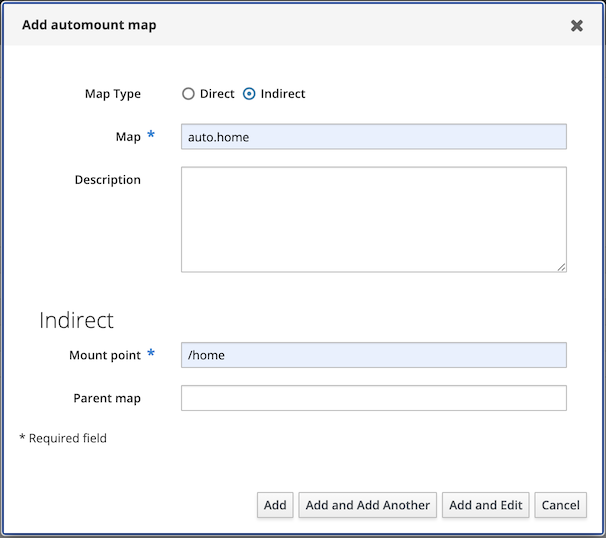Image resolution: width=606 pixels, height=538 pixels.
Task: Select the Direct map type radio button
Action: pos(188,94)
